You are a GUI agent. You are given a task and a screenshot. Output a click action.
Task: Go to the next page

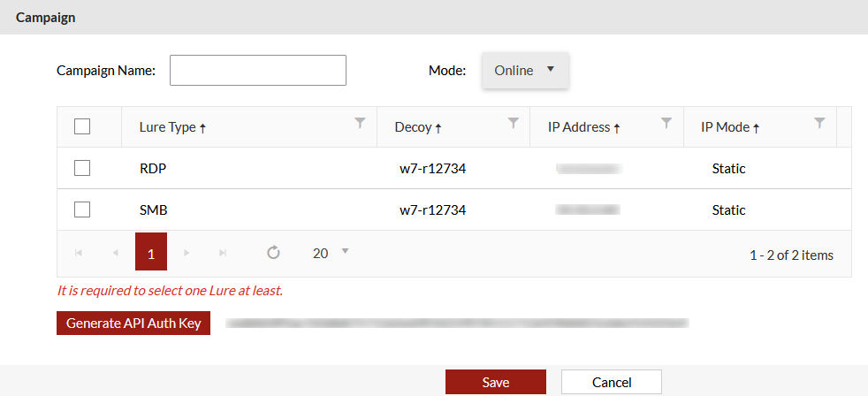[187, 254]
